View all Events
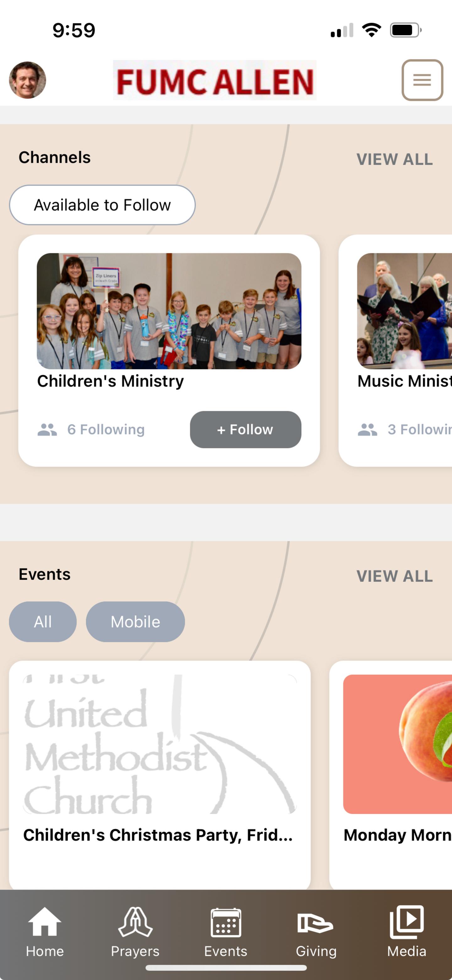452x980 pixels. point(395,576)
